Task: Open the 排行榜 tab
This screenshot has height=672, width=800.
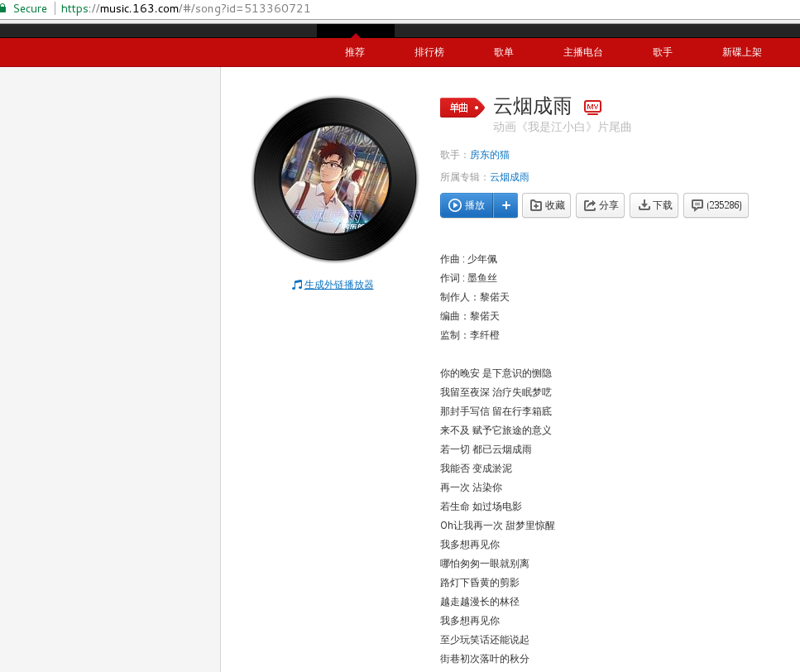Action: [429, 52]
